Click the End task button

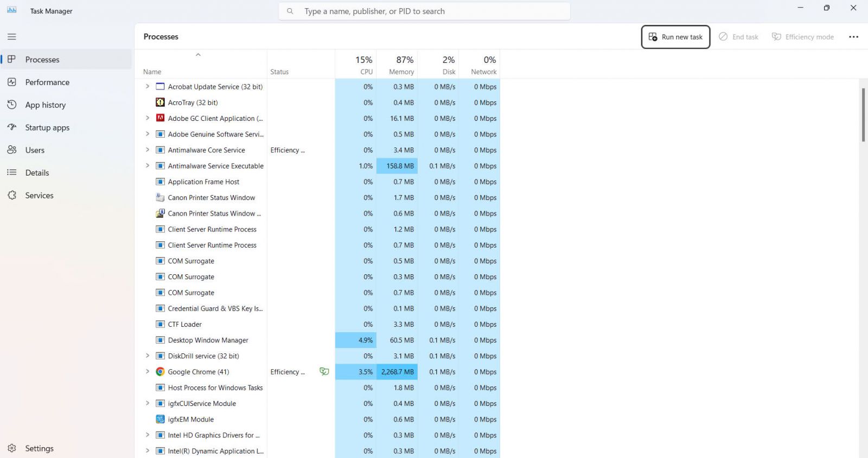(738, 37)
